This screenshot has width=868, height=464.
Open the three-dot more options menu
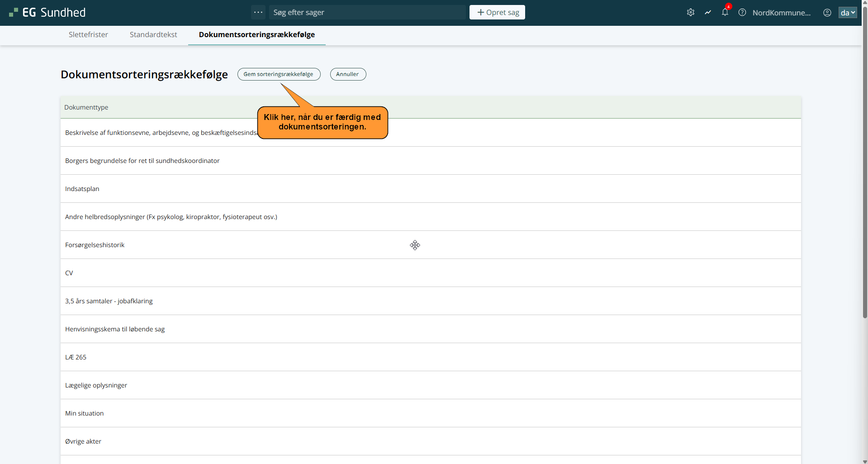258,12
